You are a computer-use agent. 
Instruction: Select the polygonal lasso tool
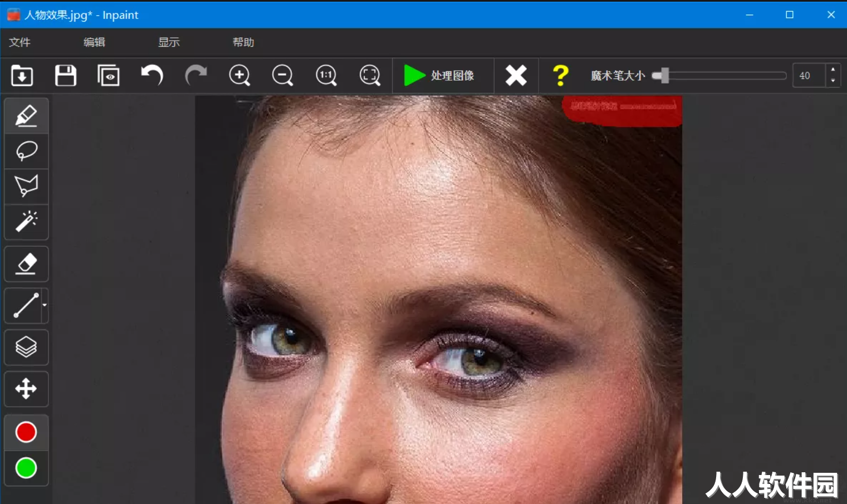coord(26,186)
